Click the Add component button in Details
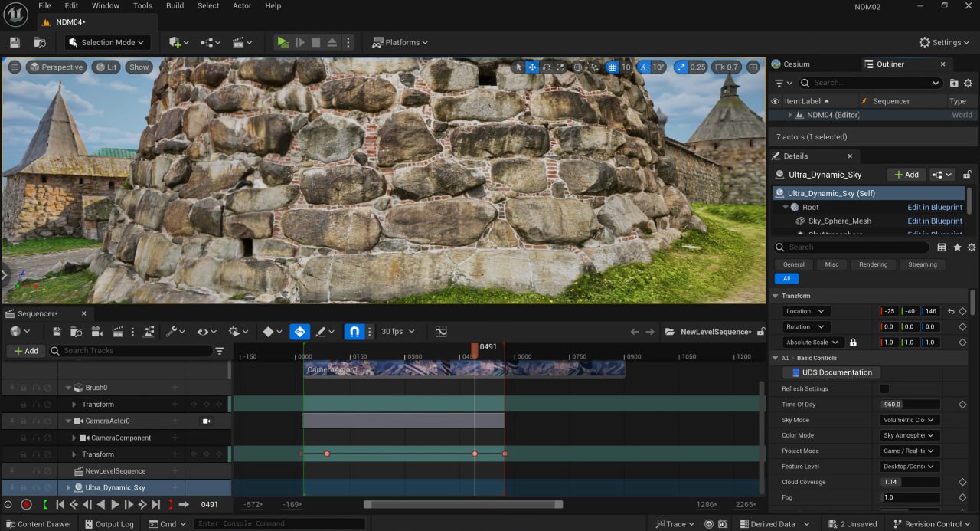 coord(906,175)
